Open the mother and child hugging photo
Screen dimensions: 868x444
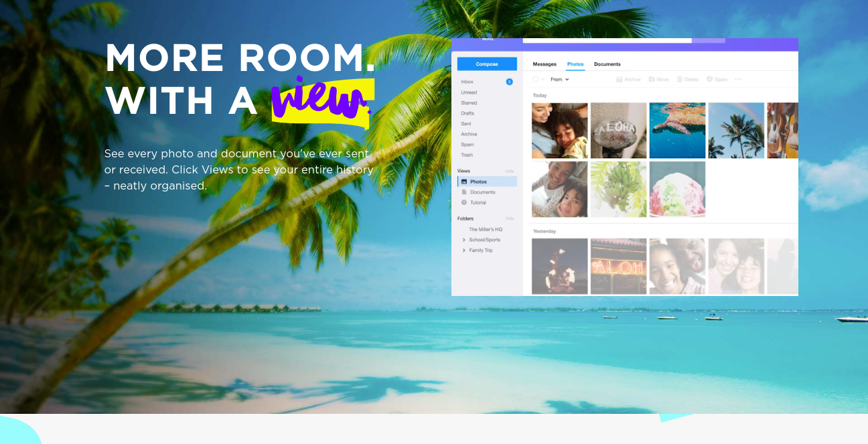(560, 131)
